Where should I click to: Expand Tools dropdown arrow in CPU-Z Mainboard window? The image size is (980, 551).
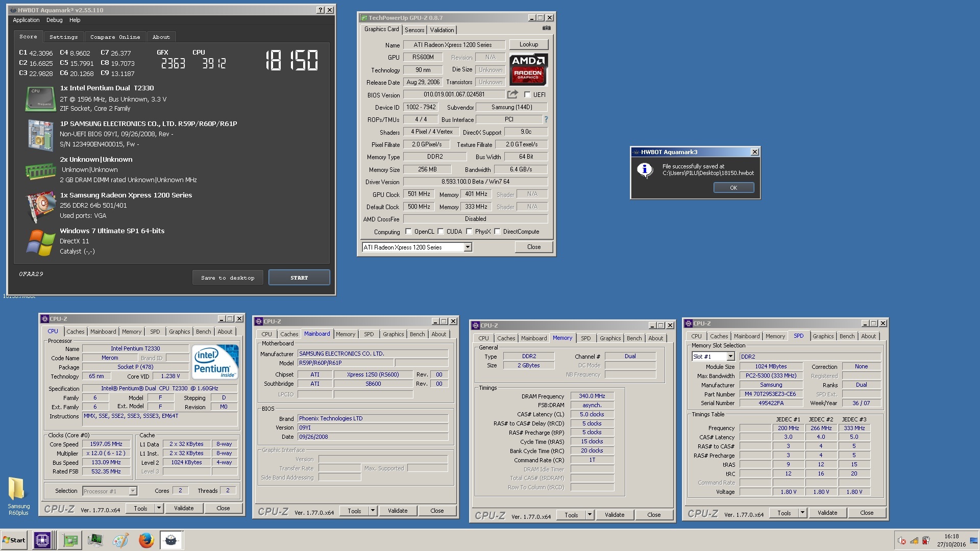373,511
